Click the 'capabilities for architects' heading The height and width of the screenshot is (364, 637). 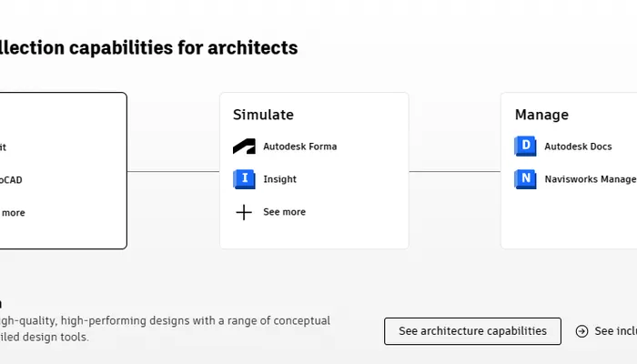148,47
